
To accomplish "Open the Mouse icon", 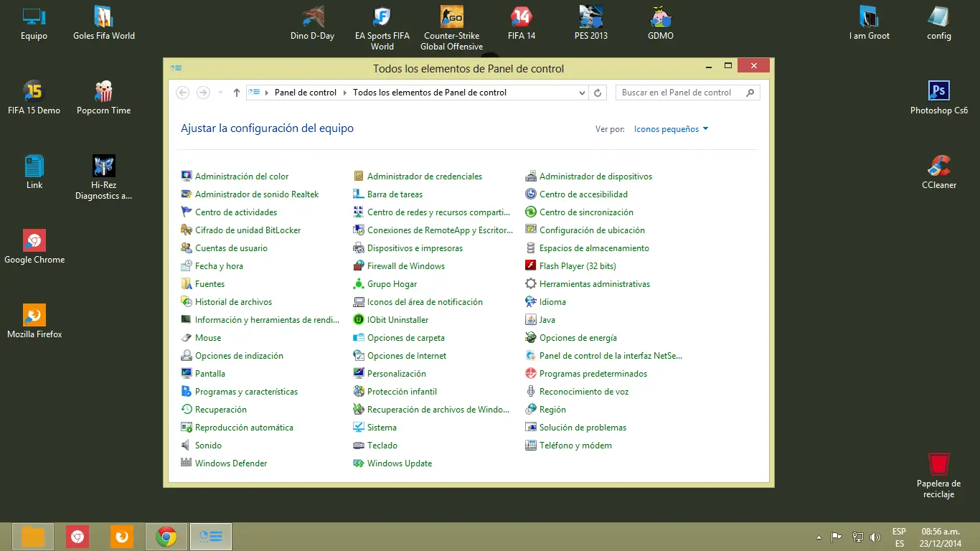I will click(187, 338).
